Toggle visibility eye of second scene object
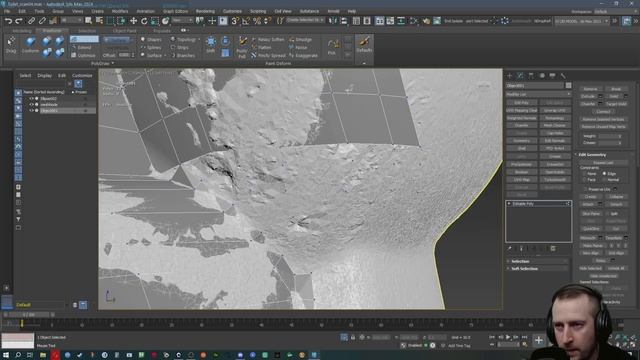 tap(31, 104)
